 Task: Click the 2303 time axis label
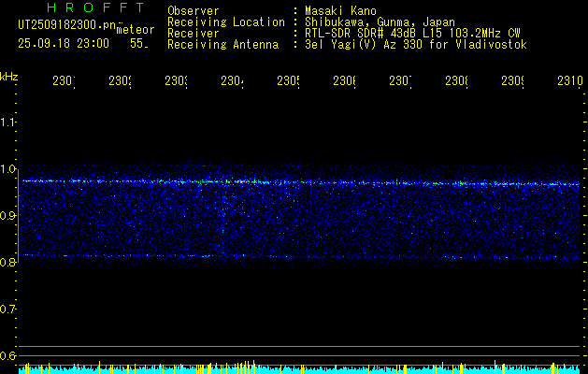[x=176, y=80]
